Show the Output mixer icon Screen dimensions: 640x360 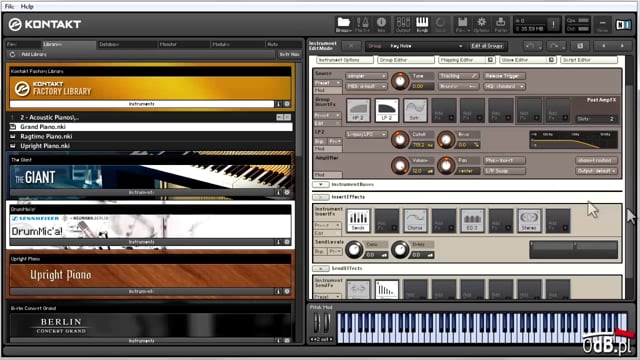pos(403,24)
